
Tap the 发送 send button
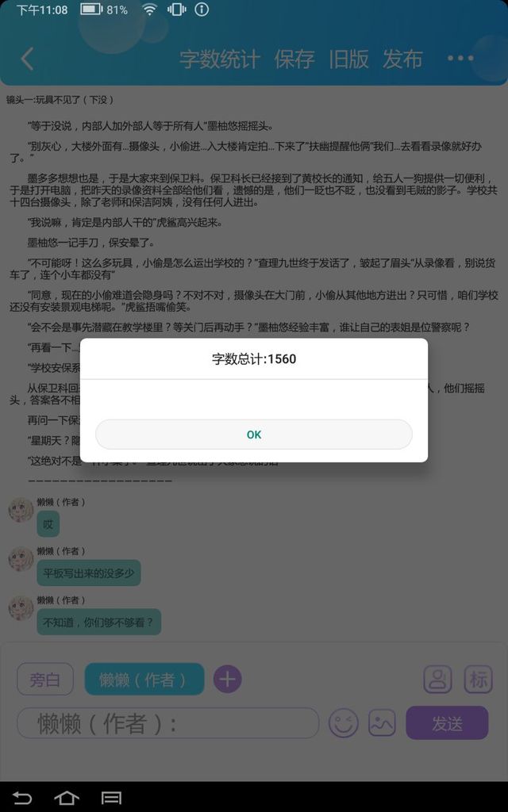click(447, 723)
